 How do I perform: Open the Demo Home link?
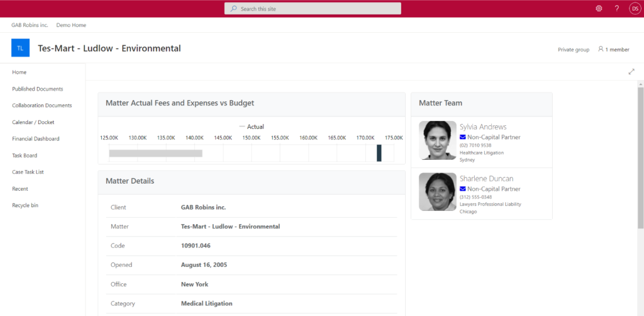point(71,25)
